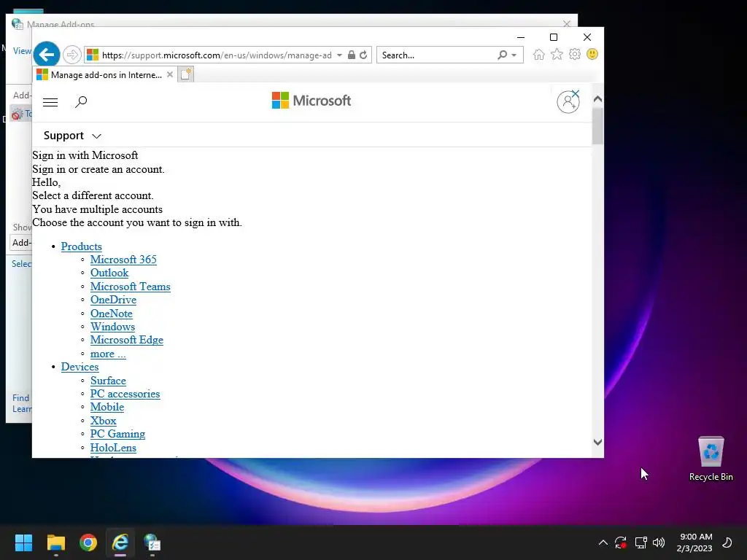Open Windows Start menu
Viewport: 747px width, 560px height.
coord(23,542)
